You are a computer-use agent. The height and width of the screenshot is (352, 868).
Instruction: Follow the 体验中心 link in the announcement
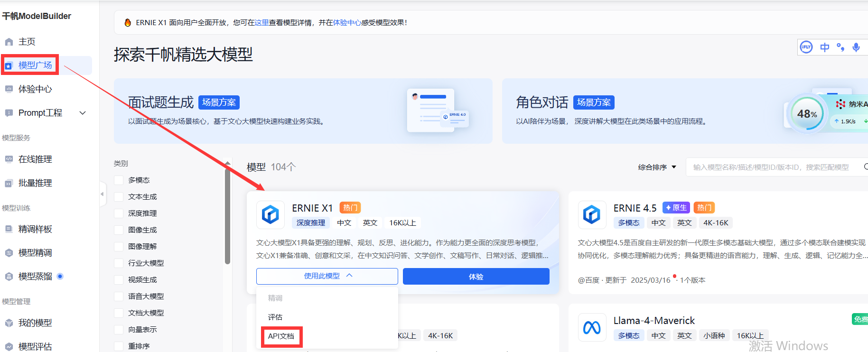click(347, 22)
